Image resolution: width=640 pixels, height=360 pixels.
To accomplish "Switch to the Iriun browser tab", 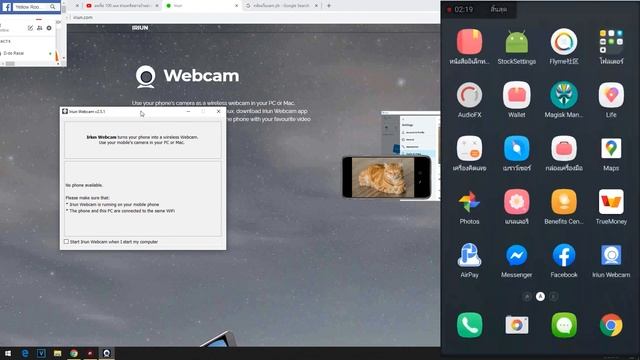I will pyautogui.click(x=202, y=6).
